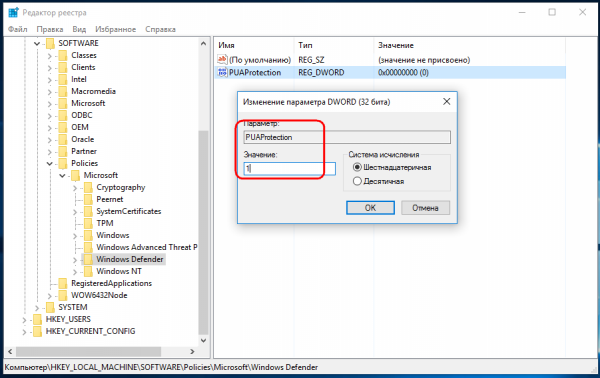The height and width of the screenshot is (378, 600).
Task: Click the Peernet folder icon
Action: (x=88, y=199)
